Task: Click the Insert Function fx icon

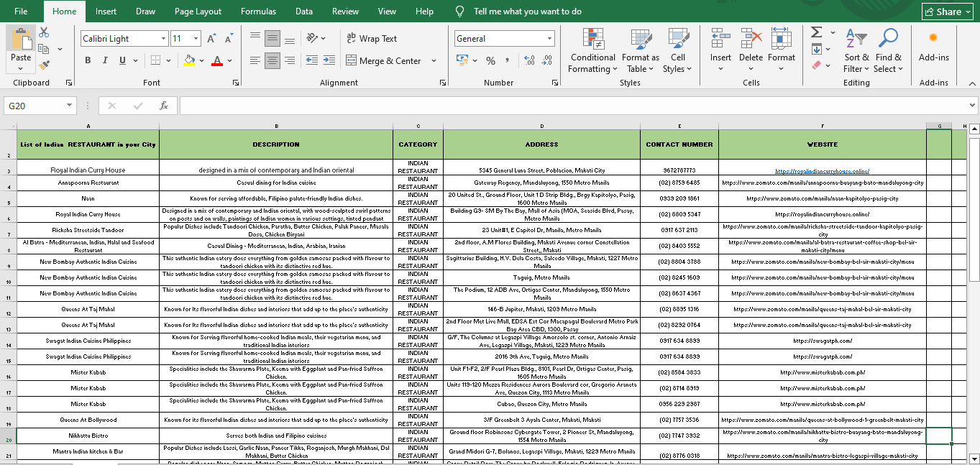Action: (x=164, y=106)
